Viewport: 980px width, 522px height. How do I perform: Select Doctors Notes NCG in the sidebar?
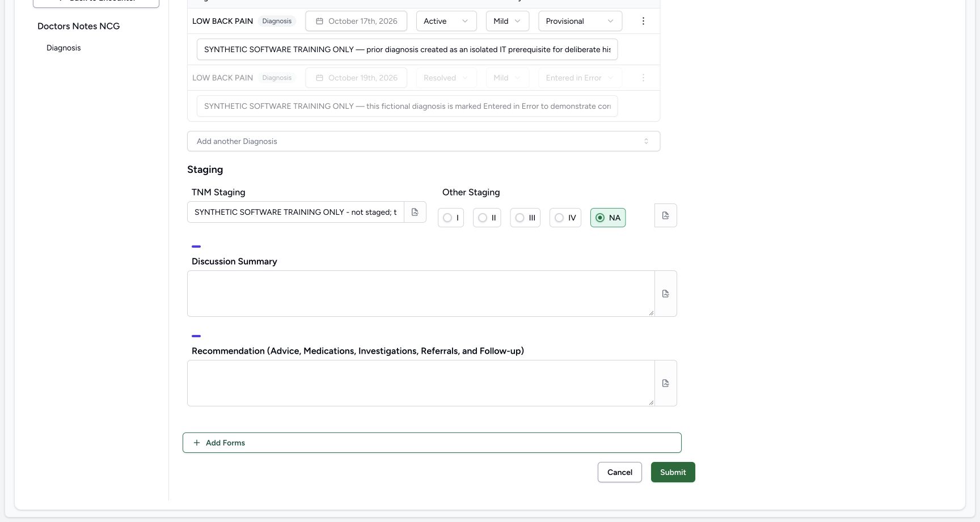pyautogui.click(x=79, y=26)
